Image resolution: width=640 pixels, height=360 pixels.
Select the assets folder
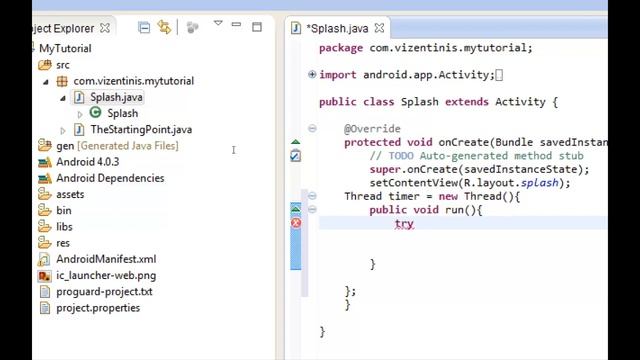pyautogui.click(x=70, y=194)
